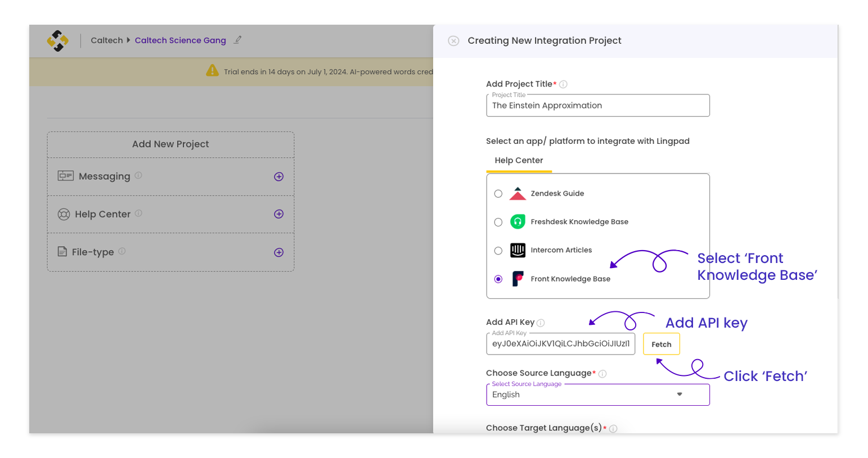The height and width of the screenshot is (458, 868).
Task: Open Help Center info tooltip icon
Action: 138,213
